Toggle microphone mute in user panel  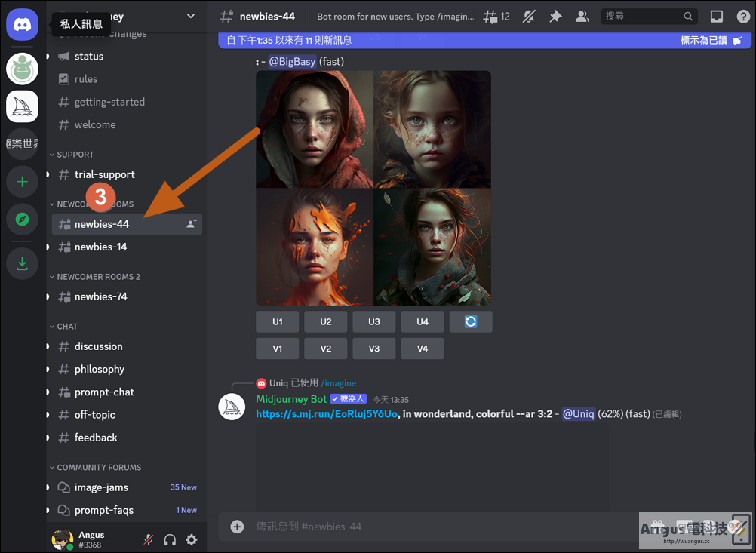pos(149,539)
